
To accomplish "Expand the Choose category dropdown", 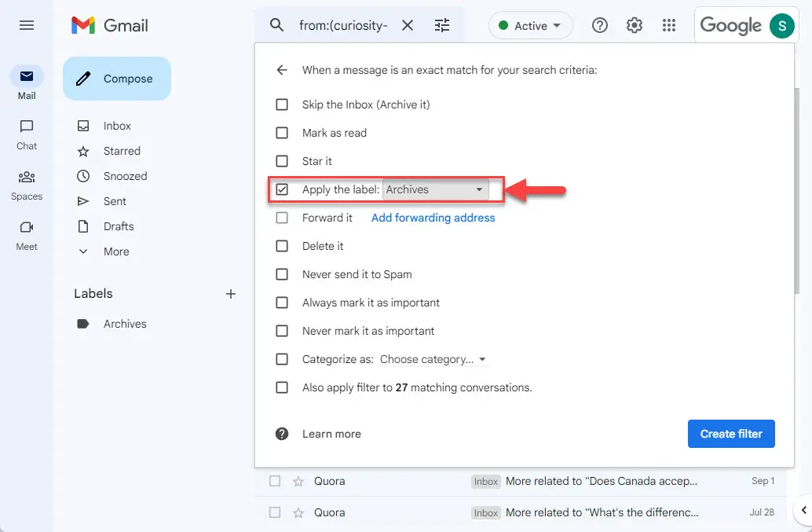I will (433, 359).
